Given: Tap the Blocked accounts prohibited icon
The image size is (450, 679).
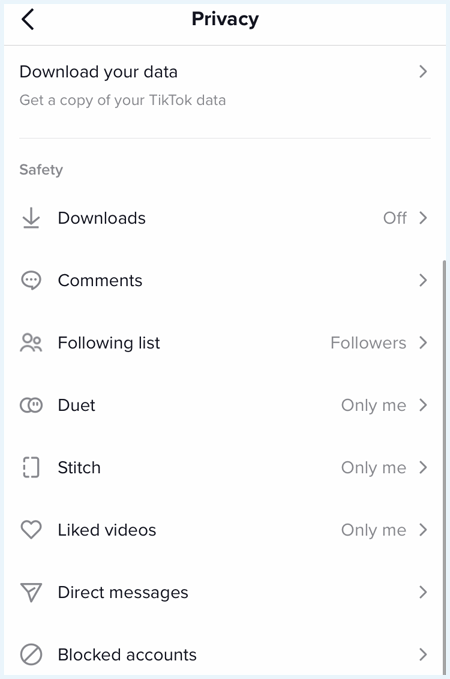Looking at the screenshot, I should (x=31, y=654).
